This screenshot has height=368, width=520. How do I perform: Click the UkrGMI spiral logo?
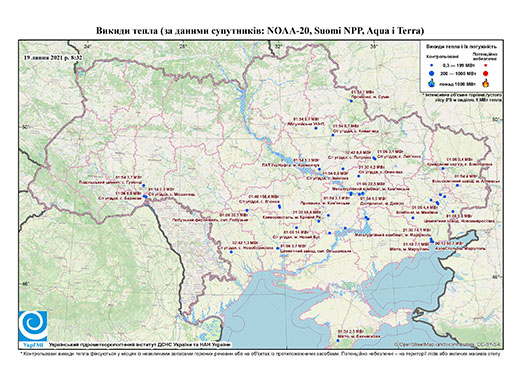tap(33, 327)
